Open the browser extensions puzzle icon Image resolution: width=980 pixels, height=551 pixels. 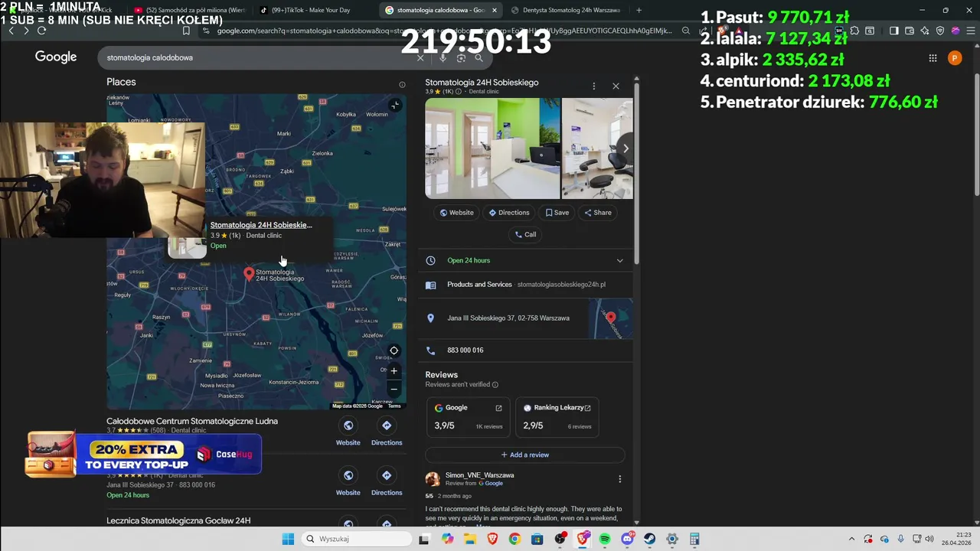point(854,31)
